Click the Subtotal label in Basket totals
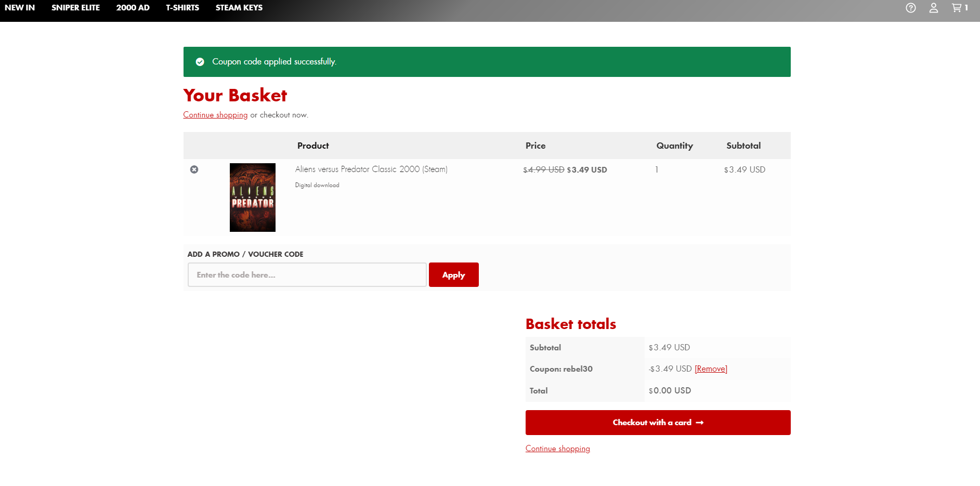The width and height of the screenshot is (980, 486). coord(545,348)
